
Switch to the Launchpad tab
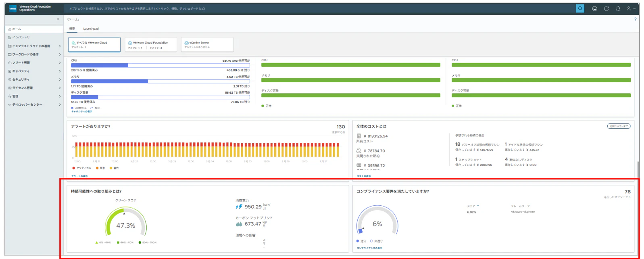pos(91,29)
